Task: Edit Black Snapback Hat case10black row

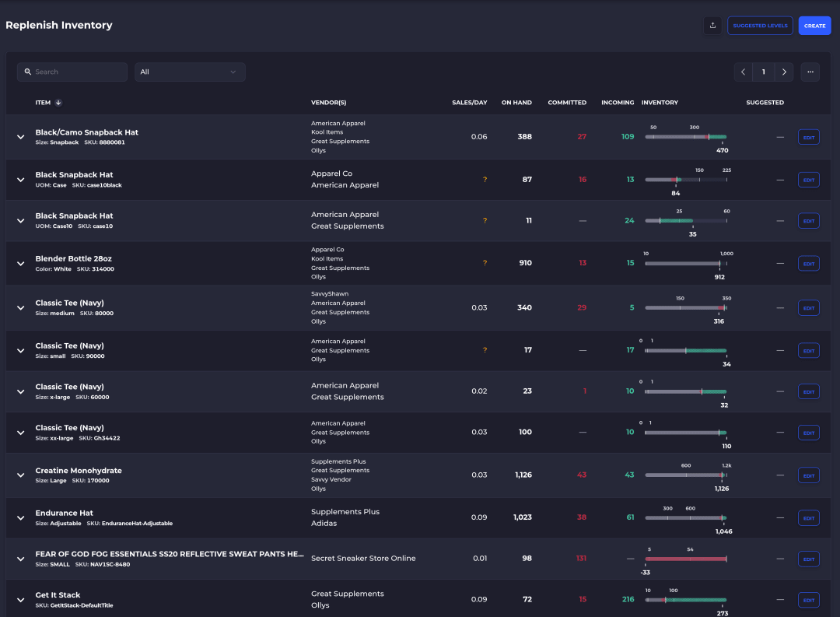Action: tap(808, 180)
